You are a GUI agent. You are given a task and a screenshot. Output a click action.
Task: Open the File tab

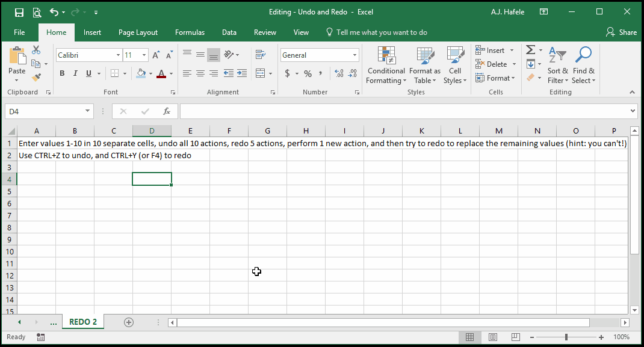pyautogui.click(x=19, y=32)
